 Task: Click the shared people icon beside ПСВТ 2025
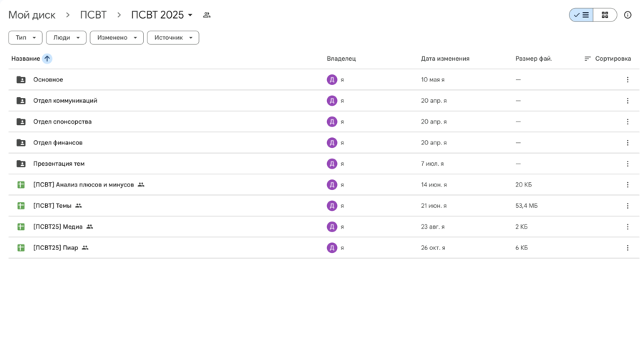pos(207,15)
